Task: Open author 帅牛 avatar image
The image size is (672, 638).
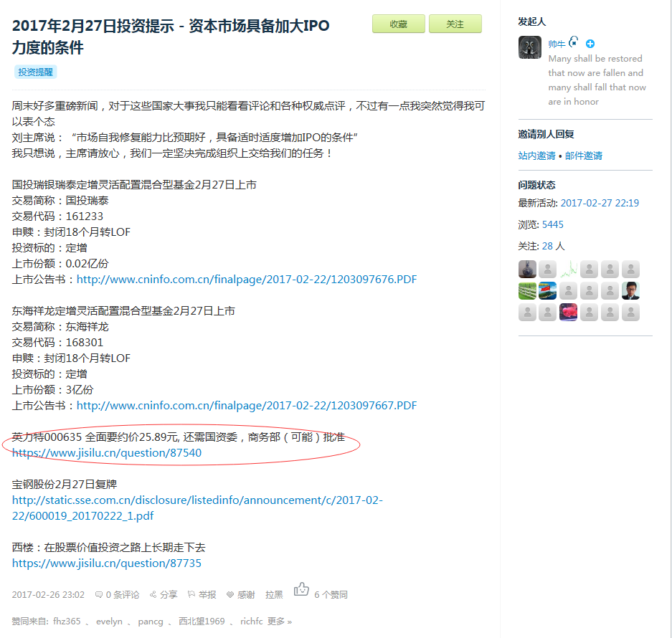Action: pos(530,47)
